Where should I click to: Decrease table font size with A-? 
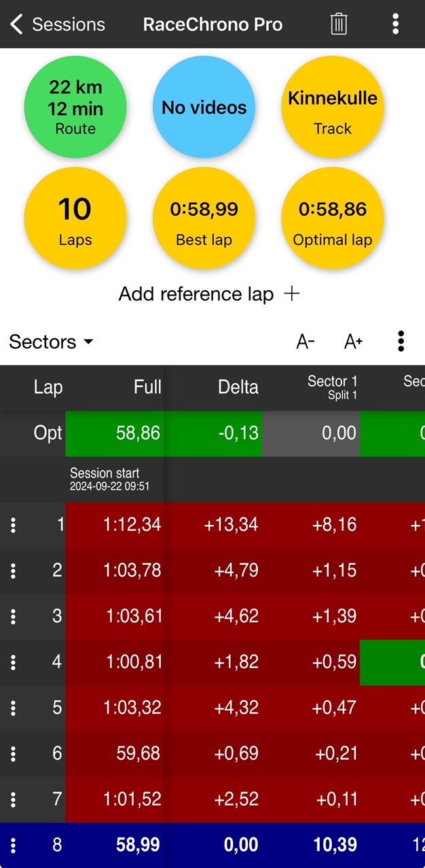[306, 342]
